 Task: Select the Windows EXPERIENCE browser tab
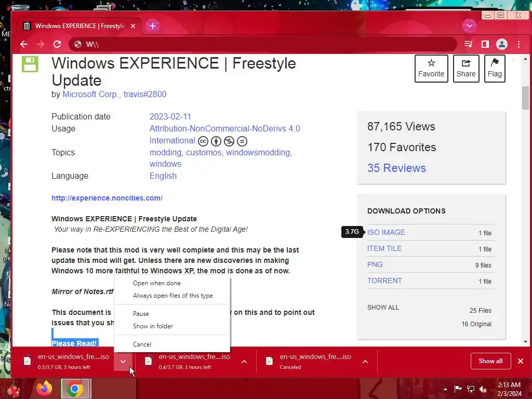click(79, 26)
